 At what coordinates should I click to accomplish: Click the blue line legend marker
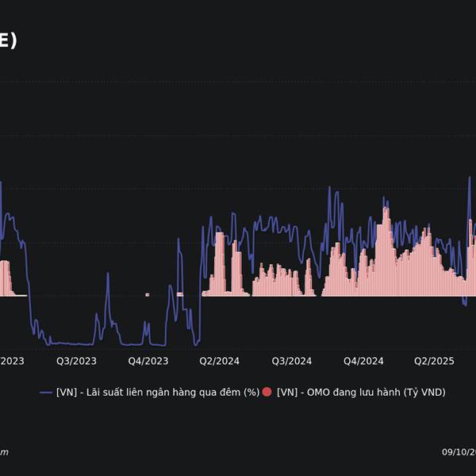click(x=46, y=393)
